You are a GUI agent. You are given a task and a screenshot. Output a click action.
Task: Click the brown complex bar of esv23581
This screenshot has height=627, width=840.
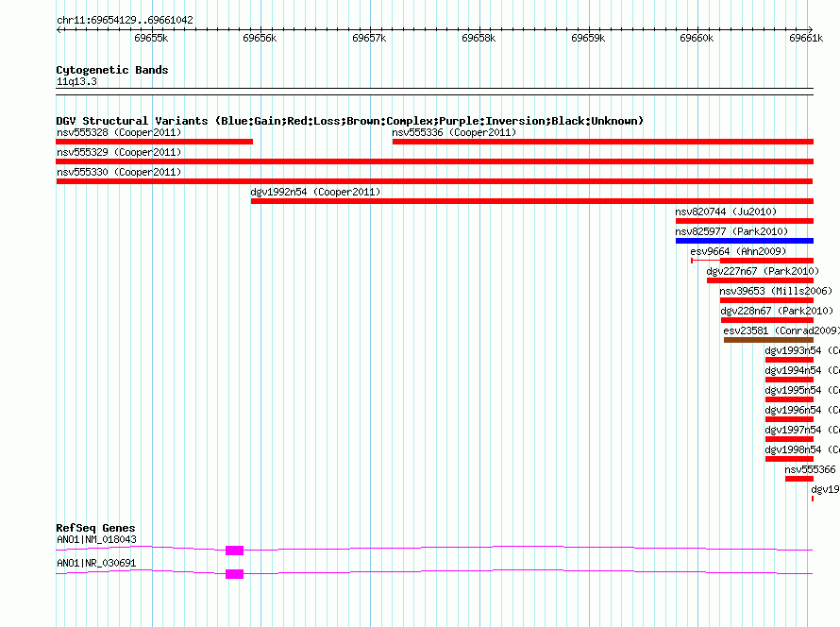769,340
